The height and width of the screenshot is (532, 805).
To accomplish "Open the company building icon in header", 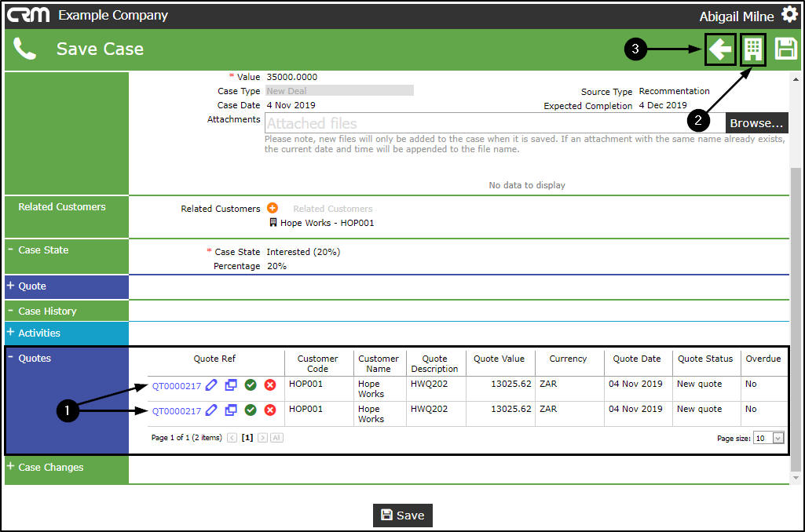I will [x=753, y=49].
